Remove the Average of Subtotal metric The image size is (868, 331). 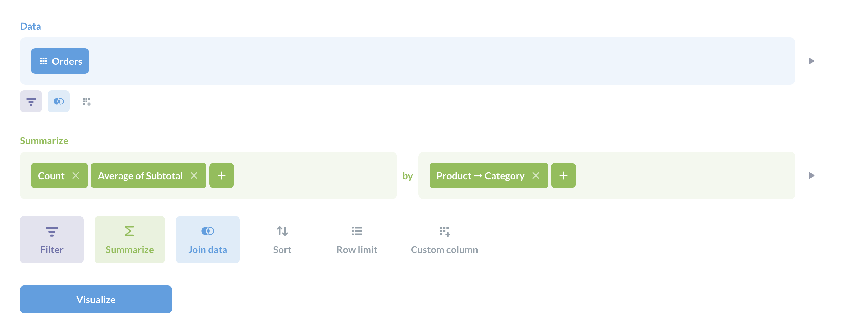(x=194, y=176)
